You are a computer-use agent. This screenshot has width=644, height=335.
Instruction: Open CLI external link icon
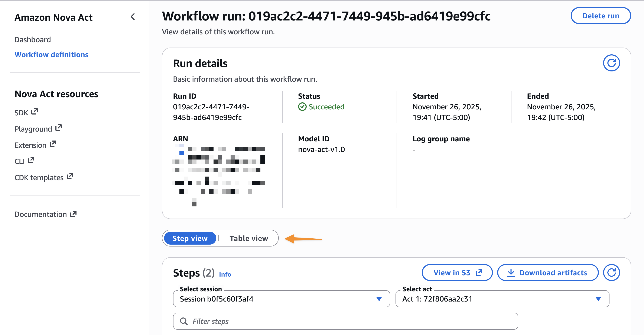(x=31, y=160)
